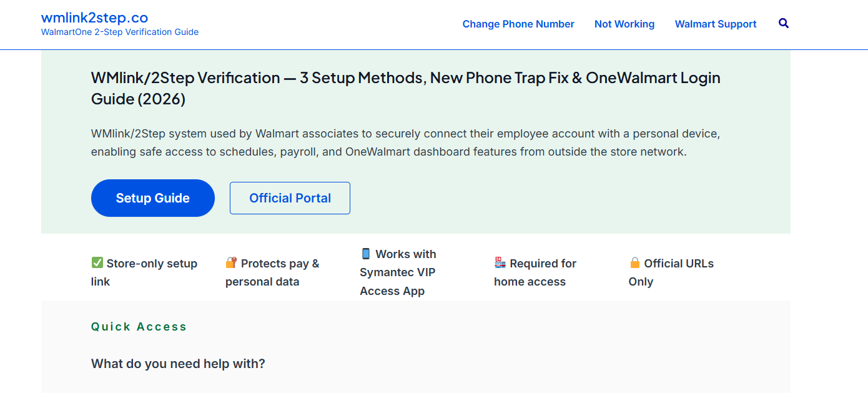Viewport: 868px width, 393px height.
Task: Click the calendar icon near Required for home access
Action: 499,262
